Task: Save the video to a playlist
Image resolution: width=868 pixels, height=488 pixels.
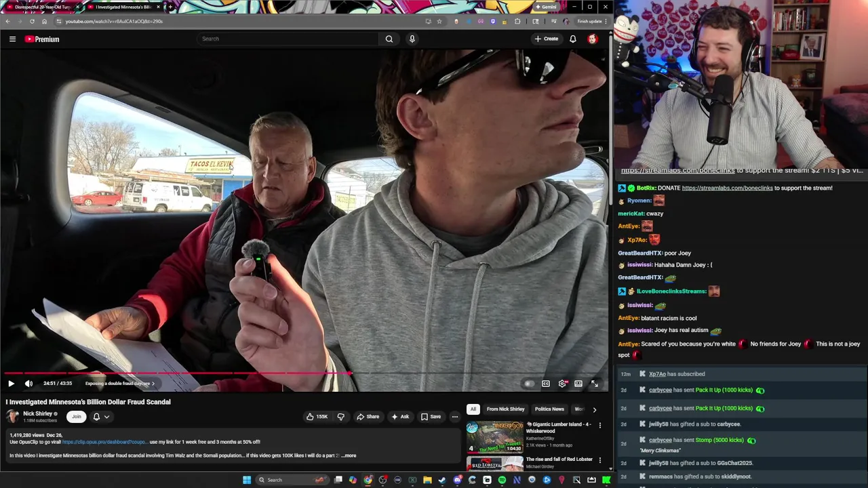Action: pos(431,417)
